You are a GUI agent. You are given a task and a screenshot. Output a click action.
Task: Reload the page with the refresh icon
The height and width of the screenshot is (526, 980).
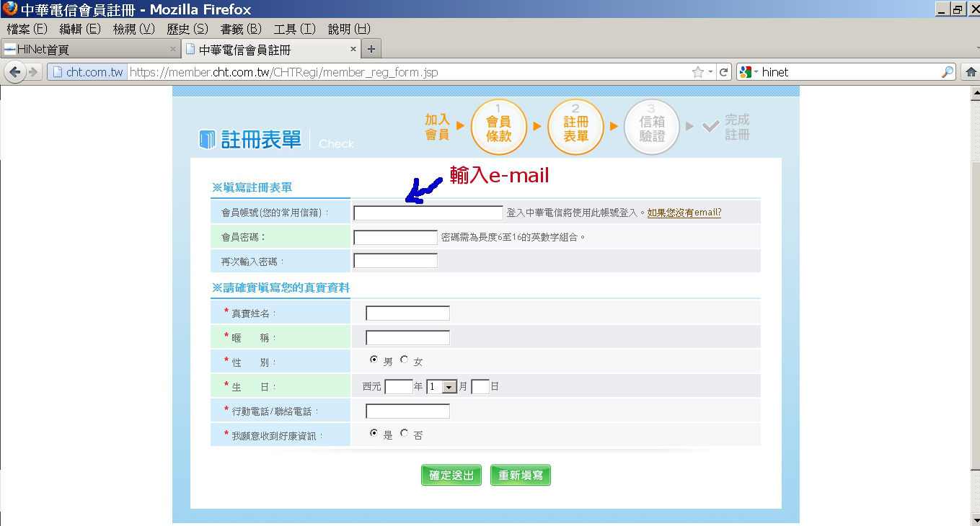[724, 72]
